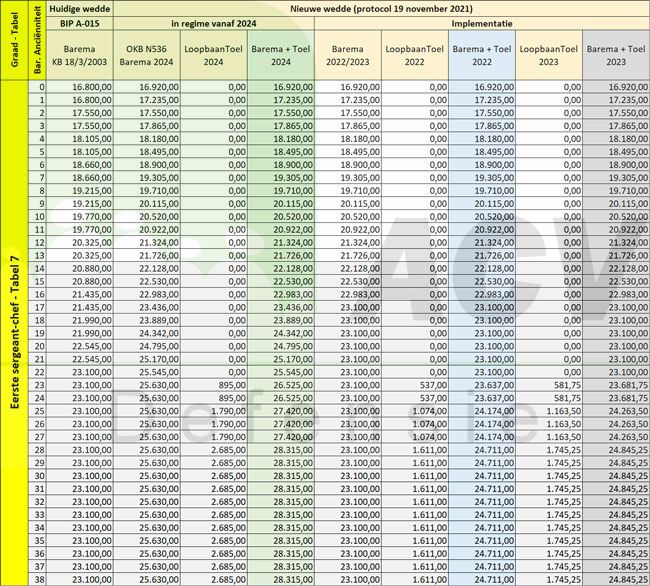Viewport: 650px width, 586px height.
Task: Click 24.342,00 in Barema + Toel 2024 column
Action: (281, 333)
